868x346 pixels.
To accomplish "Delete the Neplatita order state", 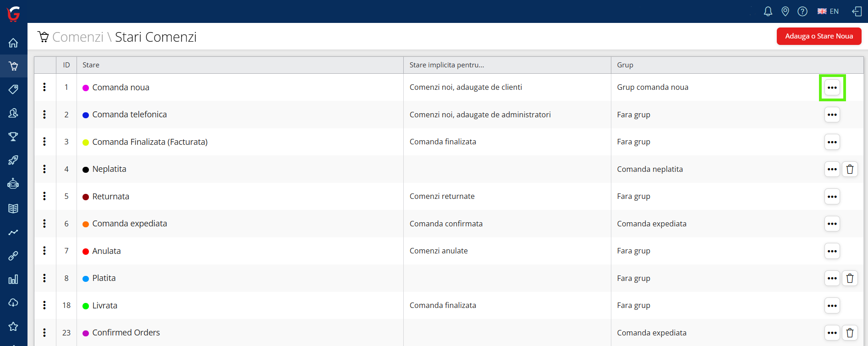I will coord(850,169).
